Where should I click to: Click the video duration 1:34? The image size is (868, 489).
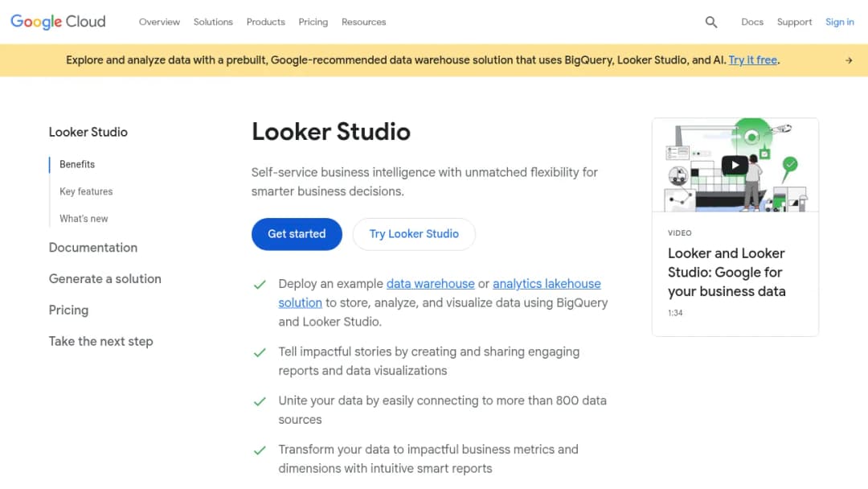675,313
